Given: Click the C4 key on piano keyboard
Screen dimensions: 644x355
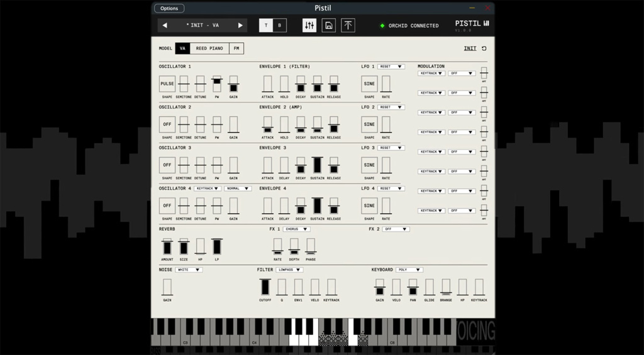Looking at the screenshot, I should (x=255, y=339).
